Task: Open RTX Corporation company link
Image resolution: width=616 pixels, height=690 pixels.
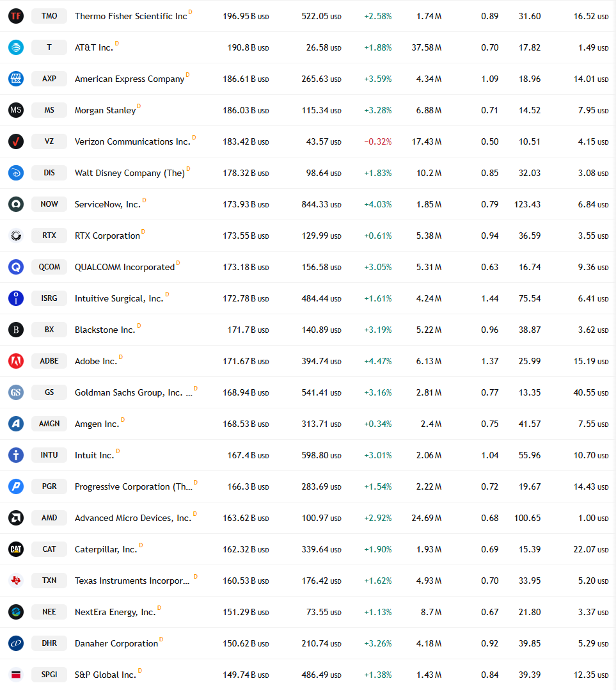Action: coord(107,236)
